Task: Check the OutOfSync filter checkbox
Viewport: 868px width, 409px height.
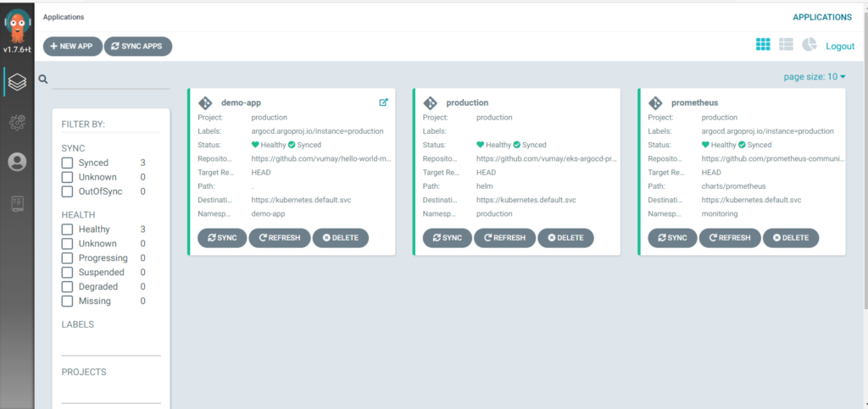Action: click(x=67, y=191)
